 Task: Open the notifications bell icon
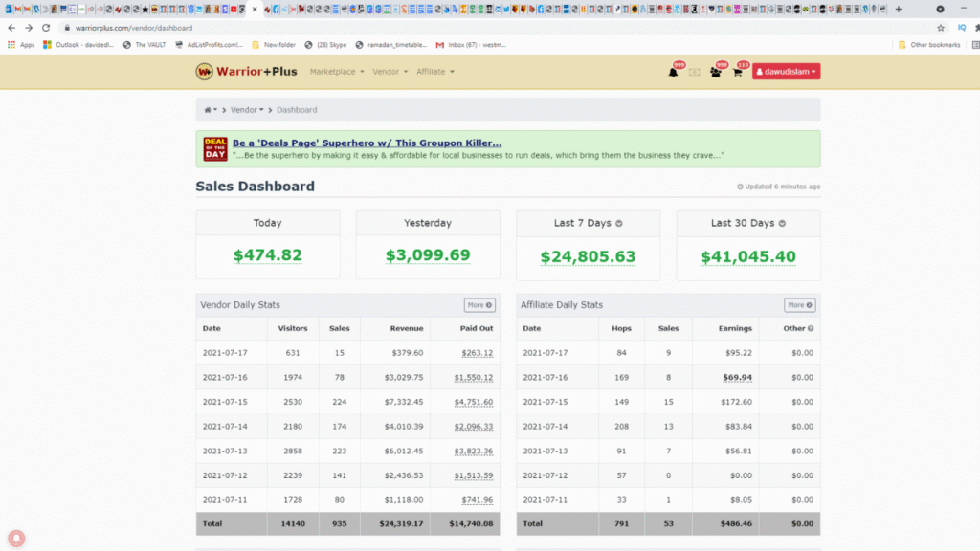[673, 73]
